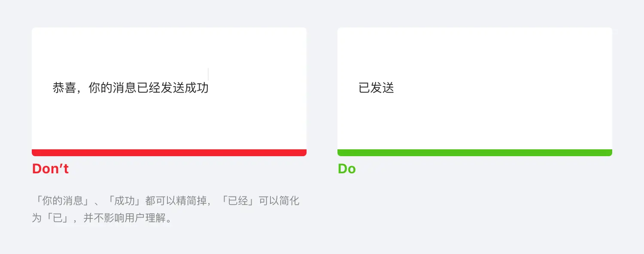644x254 pixels.
Task: Click the green bar under the Do card
Action: click(x=474, y=153)
